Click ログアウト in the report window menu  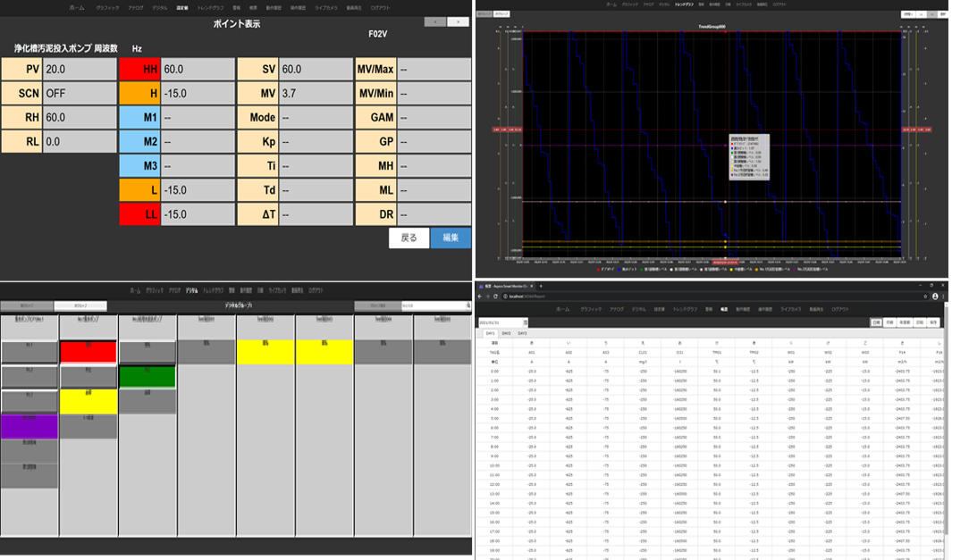[840, 309]
